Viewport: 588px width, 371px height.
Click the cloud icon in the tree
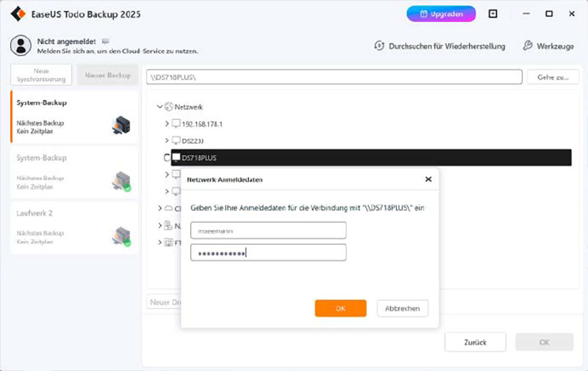click(x=169, y=208)
